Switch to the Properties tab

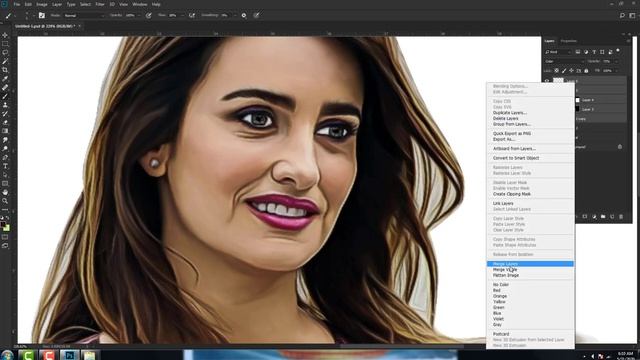(569, 41)
